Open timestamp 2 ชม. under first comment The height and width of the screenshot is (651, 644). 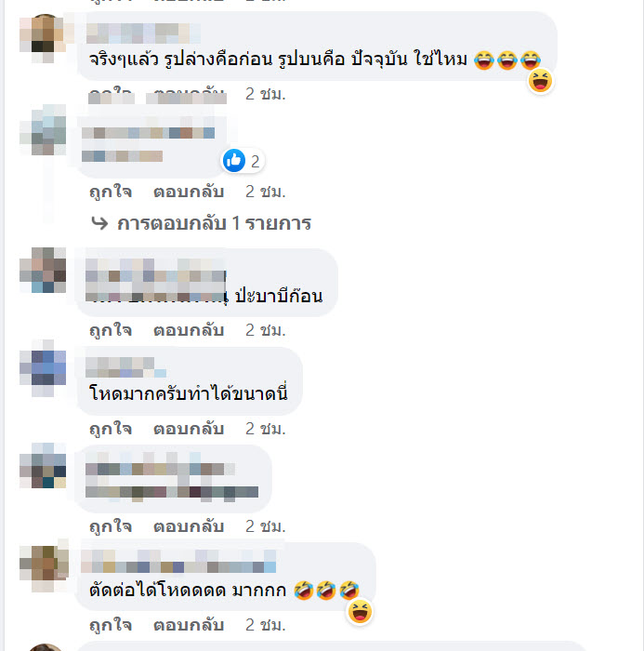[266, 94]
